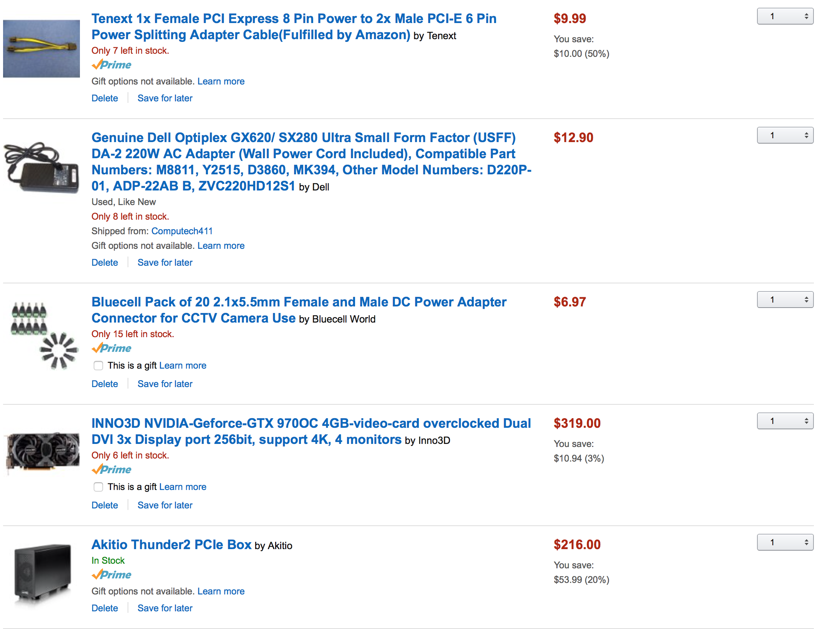Click the Prime badge under Akitio Thunder2
Image resolution: width=840 pixels, height=629 pixels.
111,575
